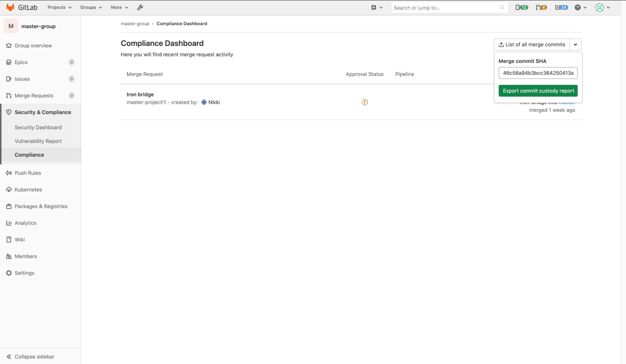The height and width of the screenshot is (364, 626).
Task: Click the Merge commit SHA input field
Action: 538,73
